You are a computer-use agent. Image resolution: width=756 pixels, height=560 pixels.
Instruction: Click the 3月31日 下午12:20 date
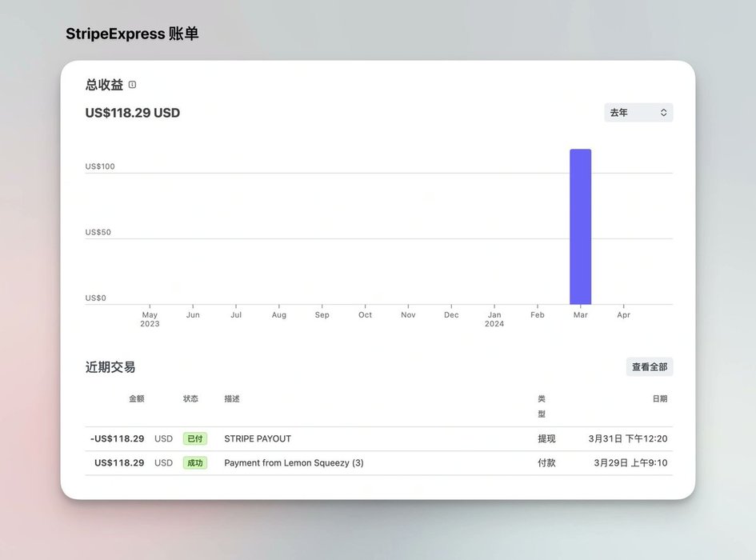pyautogui.click(x=627, y=438)
